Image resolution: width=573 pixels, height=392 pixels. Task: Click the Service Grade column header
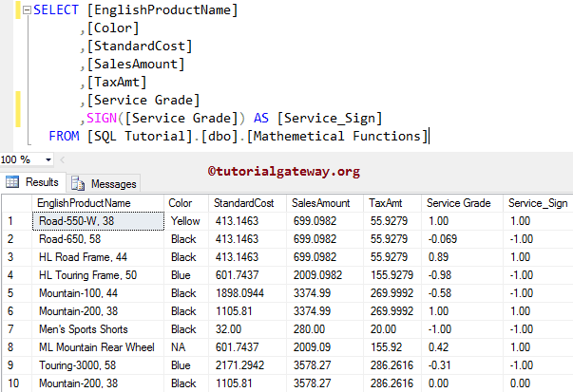460,202
